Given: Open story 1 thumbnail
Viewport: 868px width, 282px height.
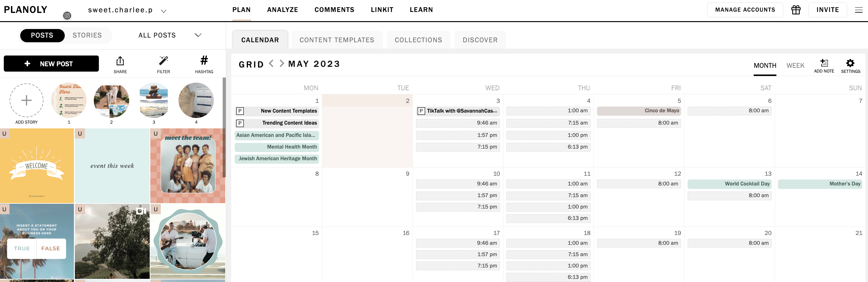Looking at the screenshot, I should [69, 100].
